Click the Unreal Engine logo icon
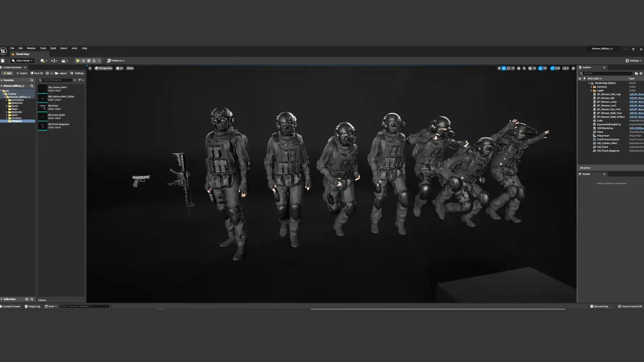The width and height of the screenshot is (644, 362). pos(3,51)
